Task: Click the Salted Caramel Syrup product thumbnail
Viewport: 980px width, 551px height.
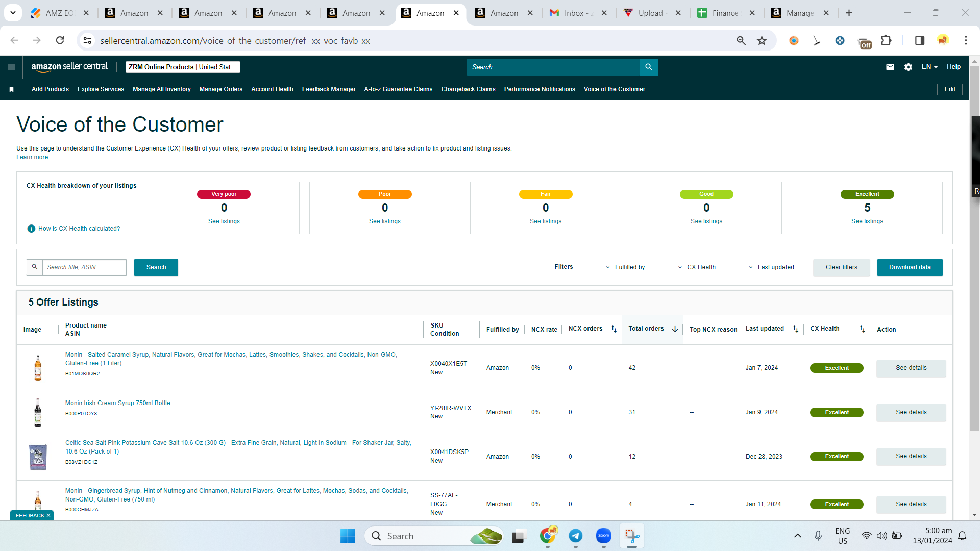Action: point(38,368)
